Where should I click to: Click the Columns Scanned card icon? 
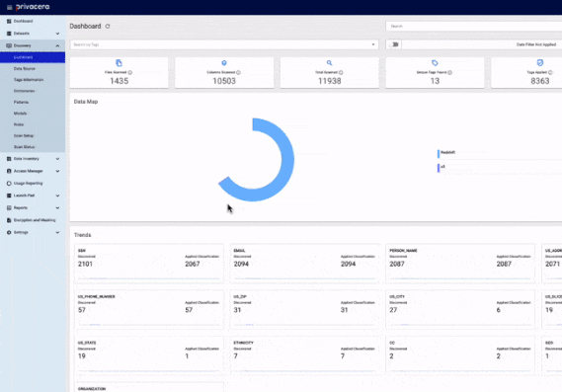click(224, 63)
